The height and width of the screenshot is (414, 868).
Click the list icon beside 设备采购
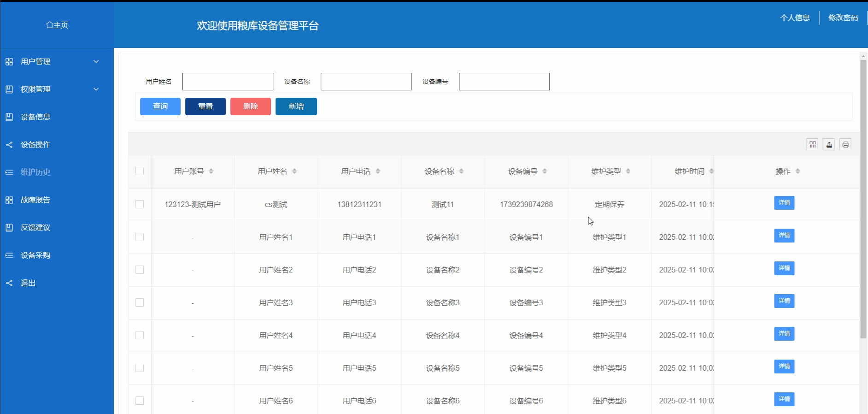(x=9, y=255)
